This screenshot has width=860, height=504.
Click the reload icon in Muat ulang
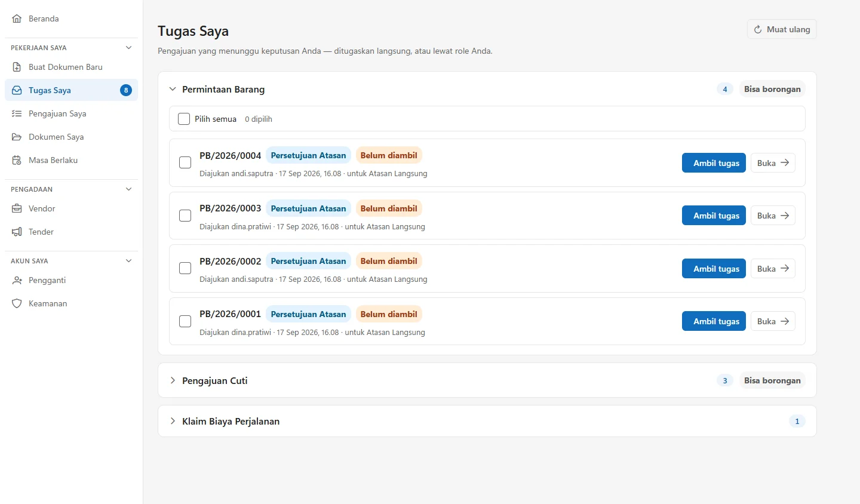[758, 29]
